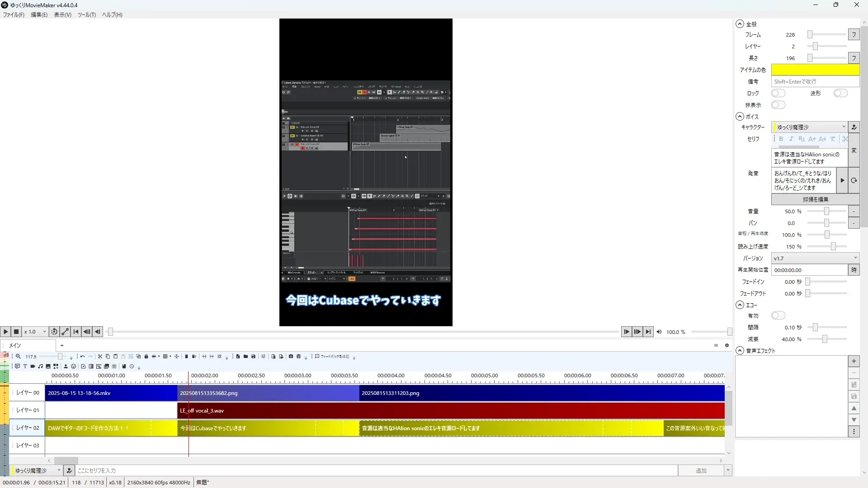Click the lock icon in timeline toolbar
The height and width of the screenshot is (488, 868).
[x=146, y=357]
